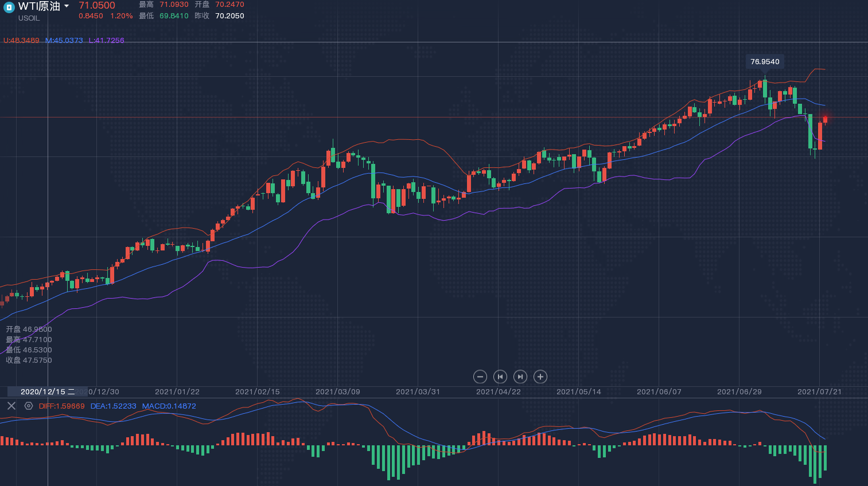Click the 2021/06/29 date on time axis
This screenshot has height=486, width=868.
[x=739, y=392]
